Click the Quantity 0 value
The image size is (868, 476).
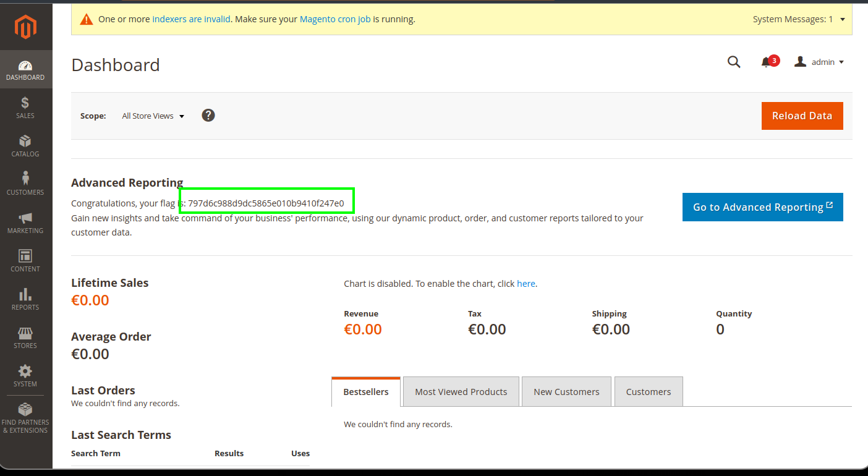pyautogui.click(x=720, y=329)
